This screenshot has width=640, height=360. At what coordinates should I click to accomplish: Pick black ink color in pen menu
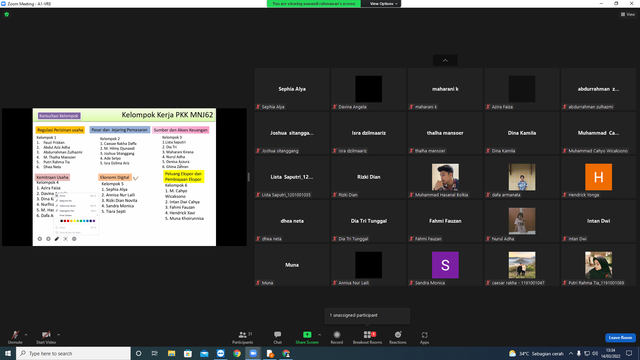point(61,221)
